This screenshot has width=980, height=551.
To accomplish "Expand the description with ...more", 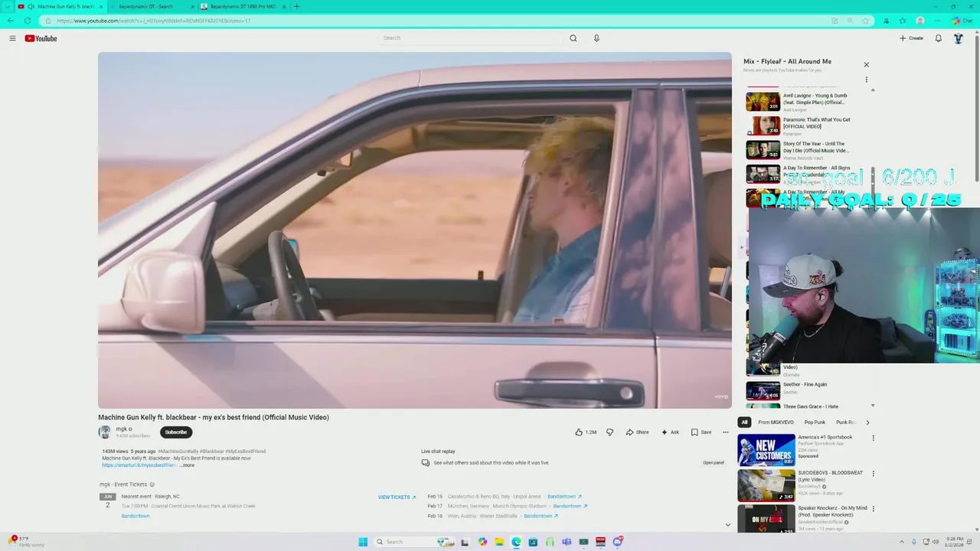I will click(187, 465).
